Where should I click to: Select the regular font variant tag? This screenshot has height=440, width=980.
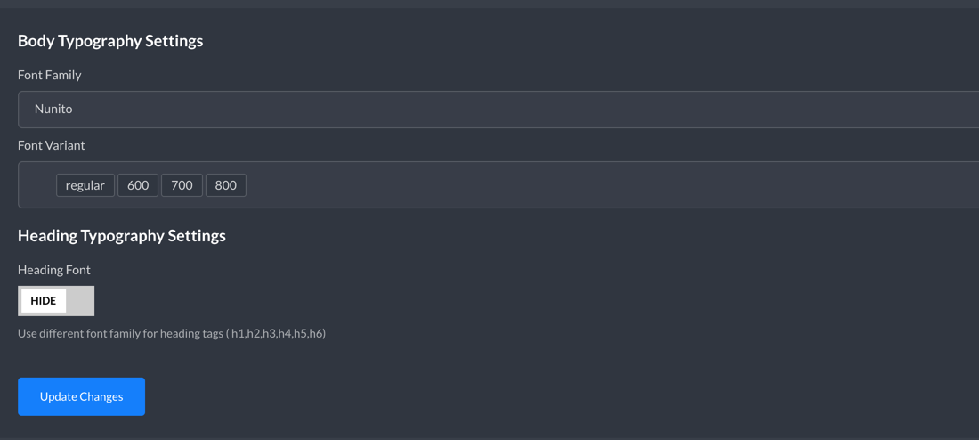click(x=85, y=185)
